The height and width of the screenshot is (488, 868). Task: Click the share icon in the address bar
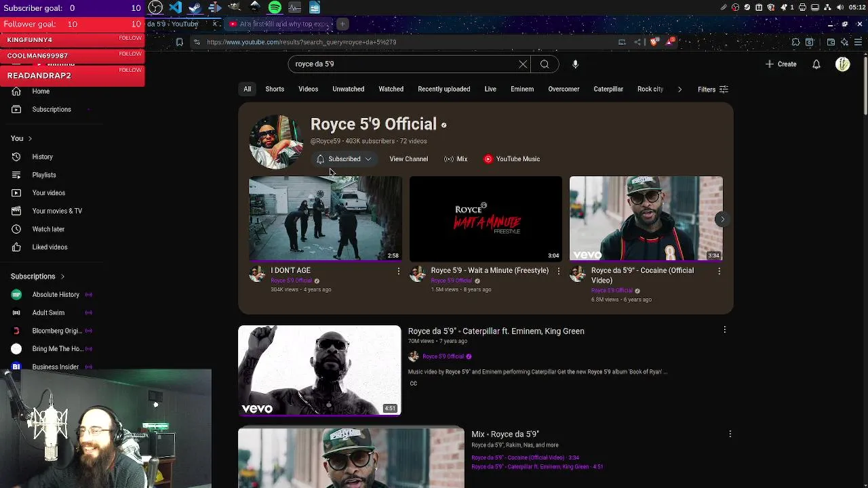(x=637, y=42)
